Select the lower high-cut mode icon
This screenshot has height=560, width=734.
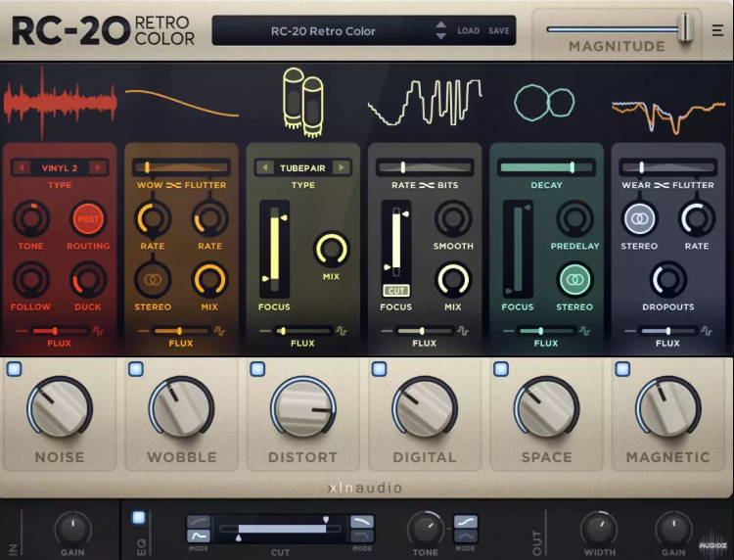(x=362, y=536)
